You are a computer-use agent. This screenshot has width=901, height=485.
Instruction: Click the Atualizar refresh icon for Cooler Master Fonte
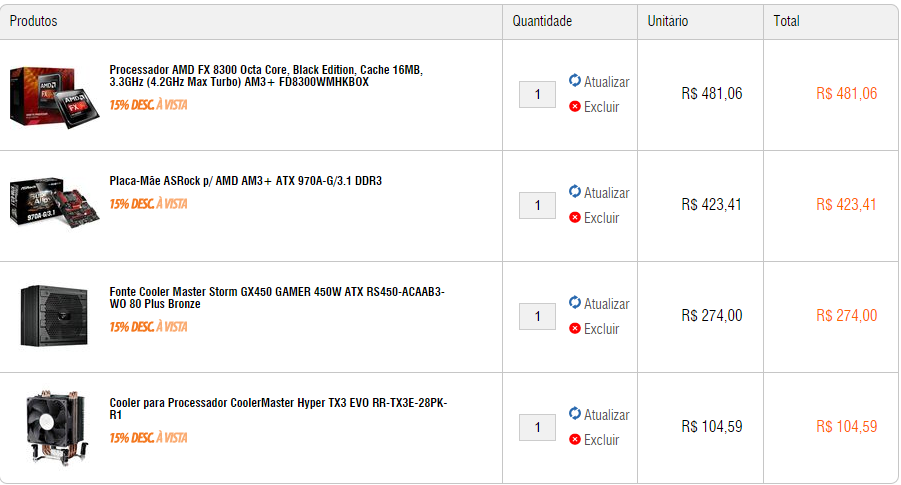click(575, 302)
